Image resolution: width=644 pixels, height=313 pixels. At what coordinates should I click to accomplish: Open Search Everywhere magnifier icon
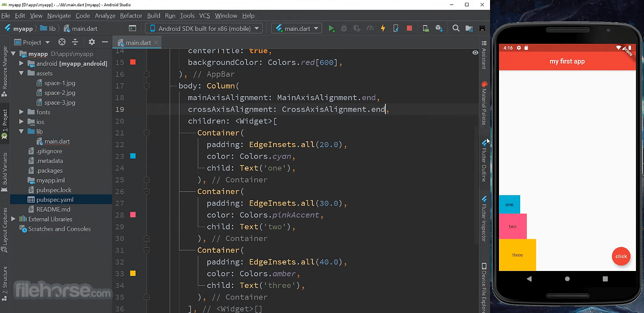point(456,28)
